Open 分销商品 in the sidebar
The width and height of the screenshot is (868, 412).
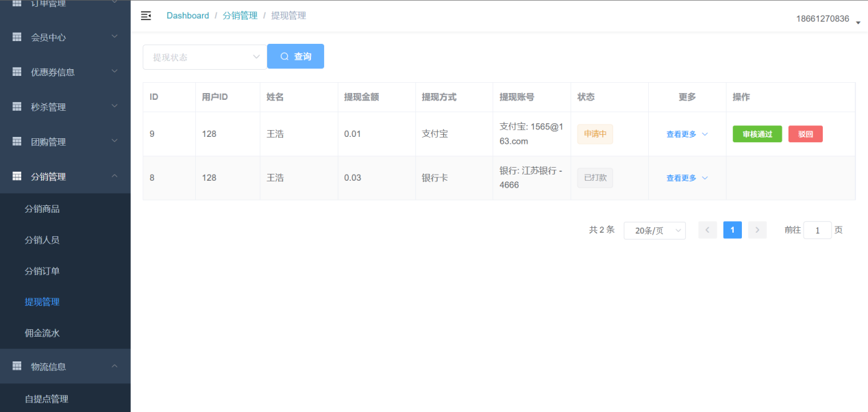tap(42, 209)
